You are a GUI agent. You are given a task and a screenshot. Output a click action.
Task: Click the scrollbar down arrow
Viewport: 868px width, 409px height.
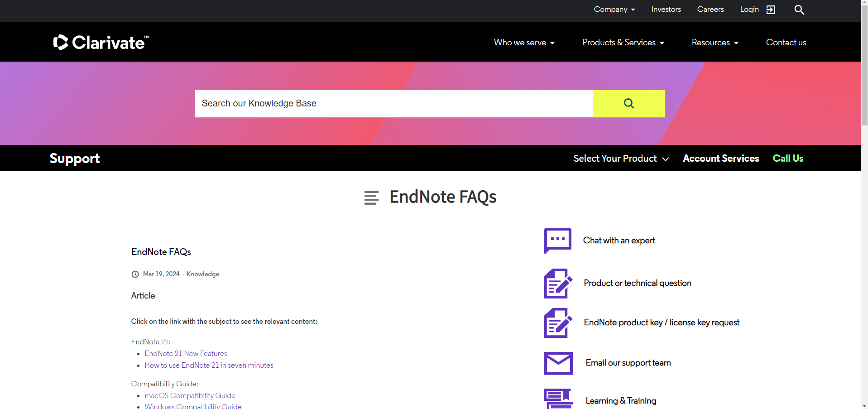pos(864,405)
